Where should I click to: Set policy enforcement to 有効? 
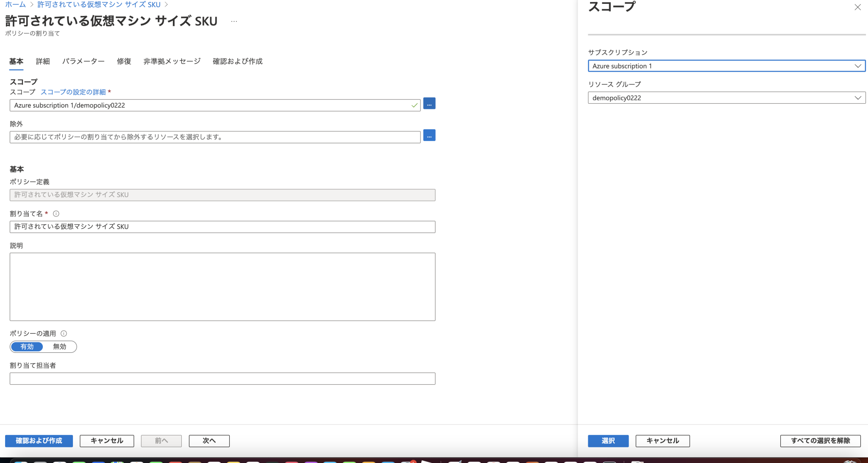coord(27,347)
